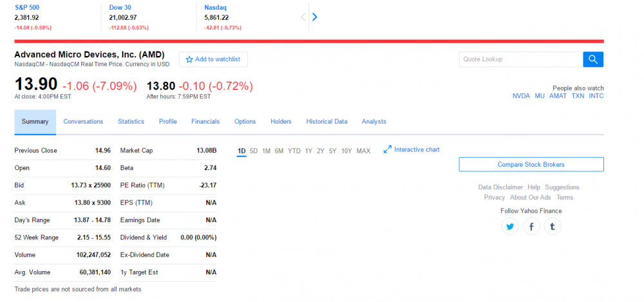Screen dimensions: 644x302
Task: Click the Day's Range value
Action: (92, 220)
